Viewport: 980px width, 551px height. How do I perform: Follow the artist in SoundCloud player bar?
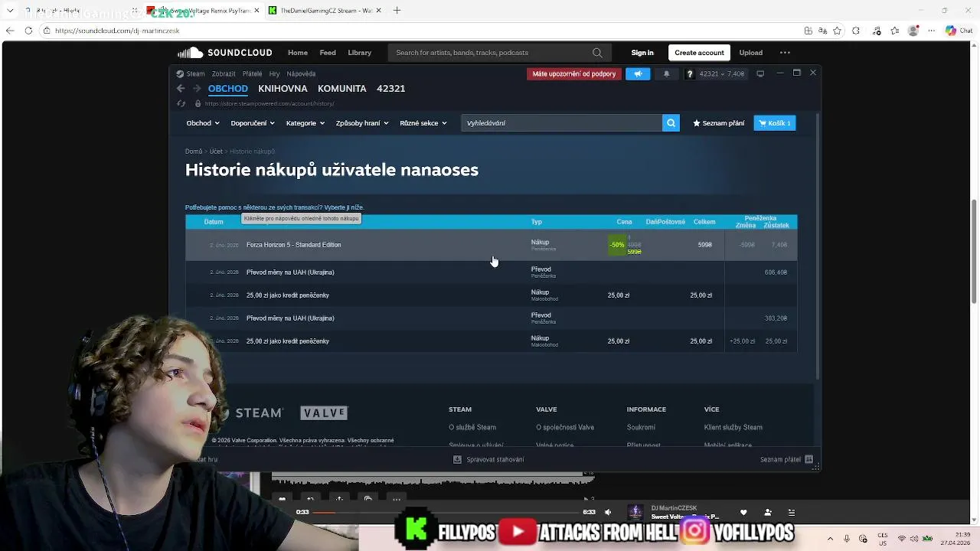click(x=768, y=512)
